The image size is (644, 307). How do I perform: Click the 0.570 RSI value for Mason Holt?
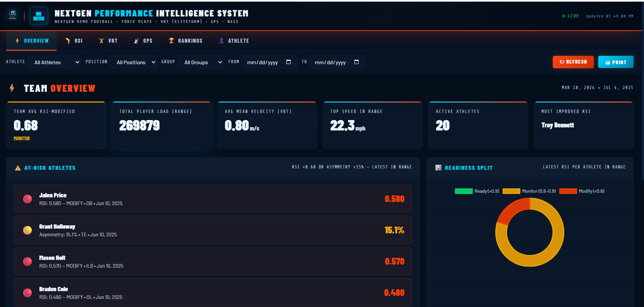[x=395, y=261]
